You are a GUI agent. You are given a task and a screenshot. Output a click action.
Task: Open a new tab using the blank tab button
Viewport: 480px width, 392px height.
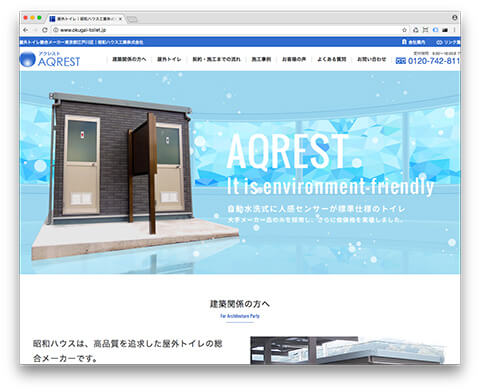coord(132,19)
